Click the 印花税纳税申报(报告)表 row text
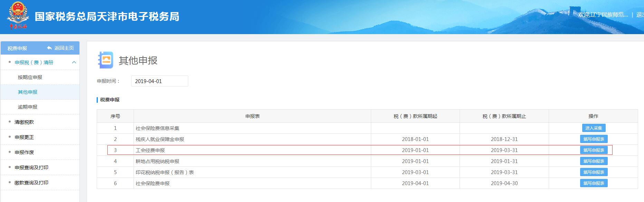The height and width of the screenshot is (202, 644). [165, 172]
